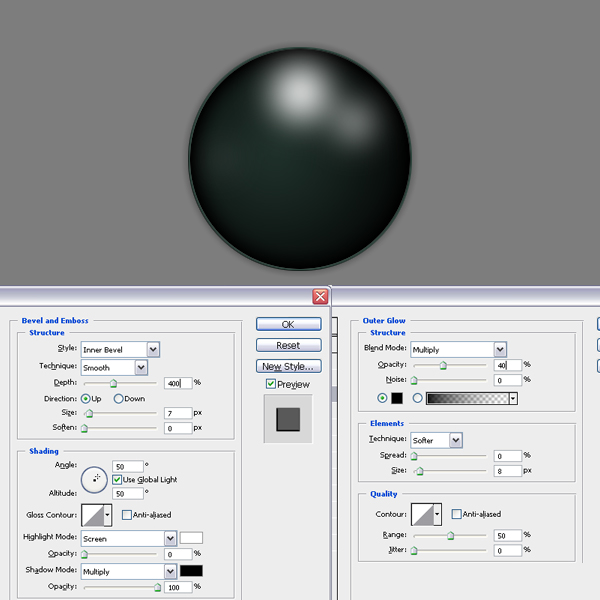Screen dimensions: 600x600
Task: Click the Noise slider handle
Action: pos(414,380)
